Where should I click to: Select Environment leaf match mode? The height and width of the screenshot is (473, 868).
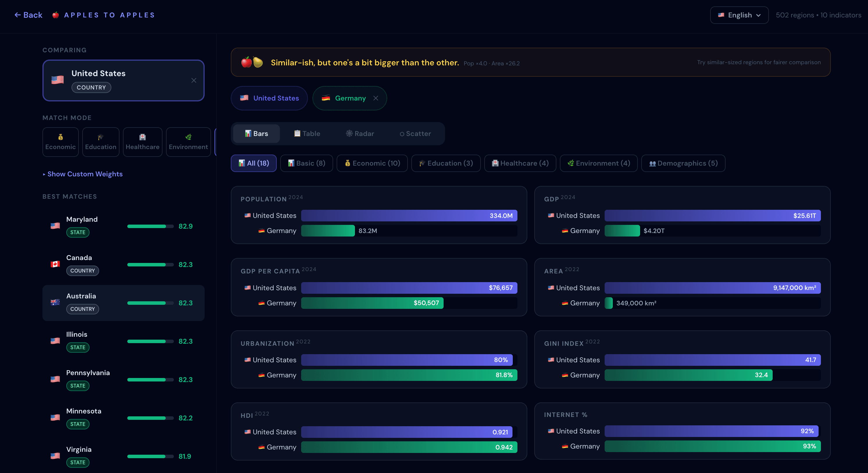188,142
